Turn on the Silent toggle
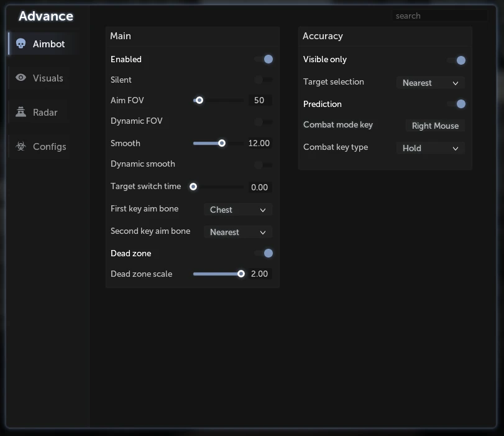 click(264, 80)
